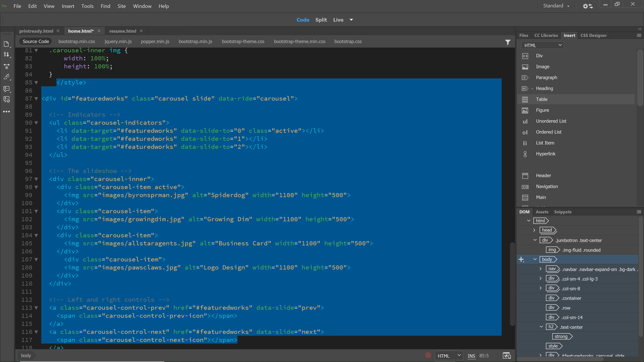This screenshot has height=362, width=644.
Task: Open the Live view options dropdown arrow
Action: (x=351, y=20)
